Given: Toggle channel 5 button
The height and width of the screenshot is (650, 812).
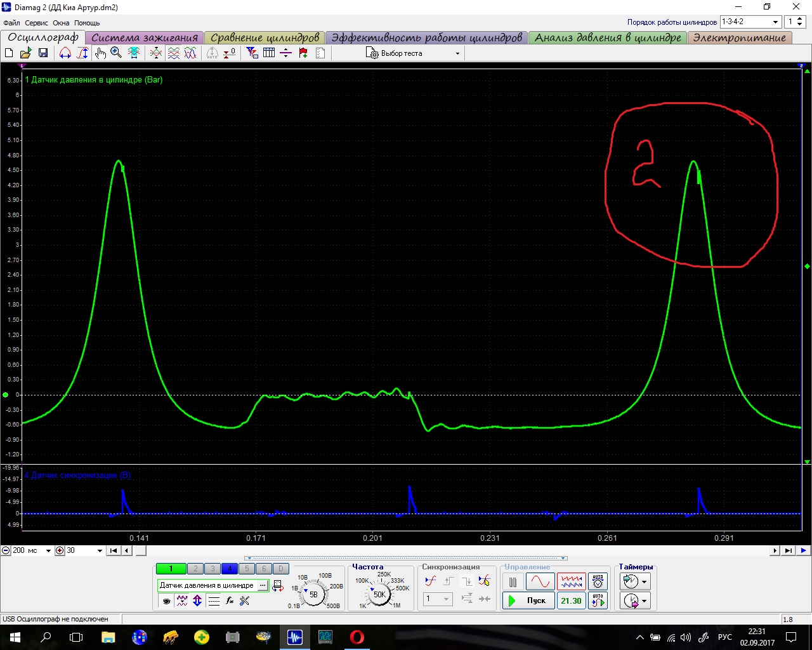Looking at the screenshot, I should click(x=247, y=569).
